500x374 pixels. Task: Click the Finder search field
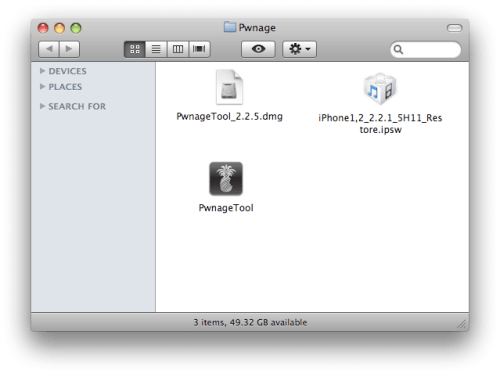[x=426, y=50]
